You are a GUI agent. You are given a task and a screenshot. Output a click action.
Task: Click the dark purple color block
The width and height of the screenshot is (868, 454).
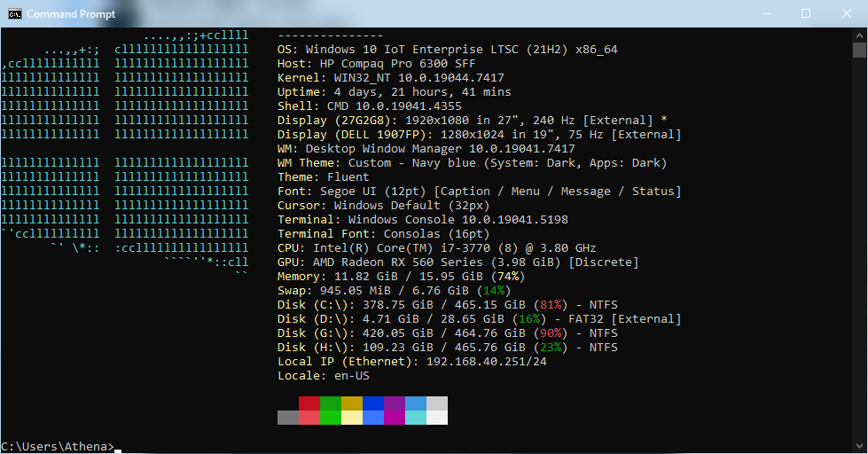(395, 403)
